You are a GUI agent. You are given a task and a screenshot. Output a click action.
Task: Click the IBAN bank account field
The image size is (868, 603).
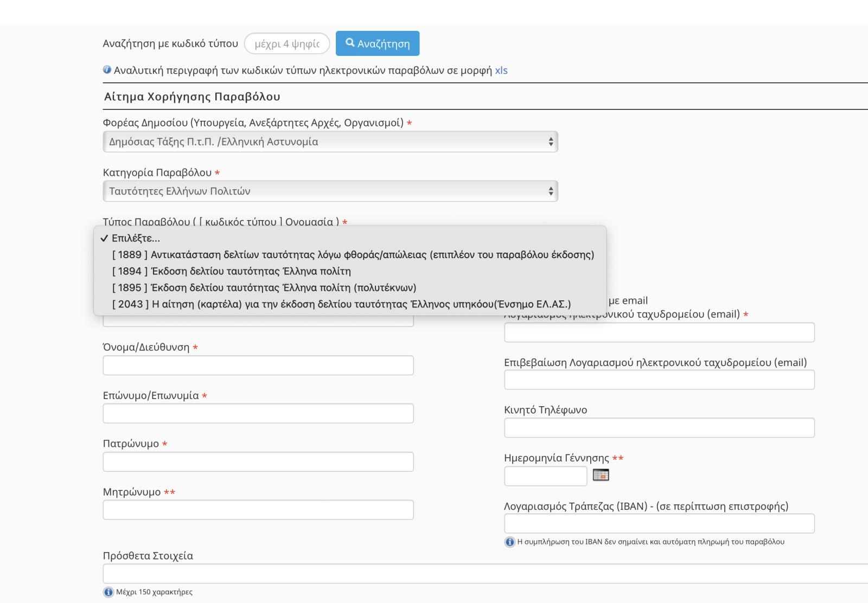[x=659, y=523]
